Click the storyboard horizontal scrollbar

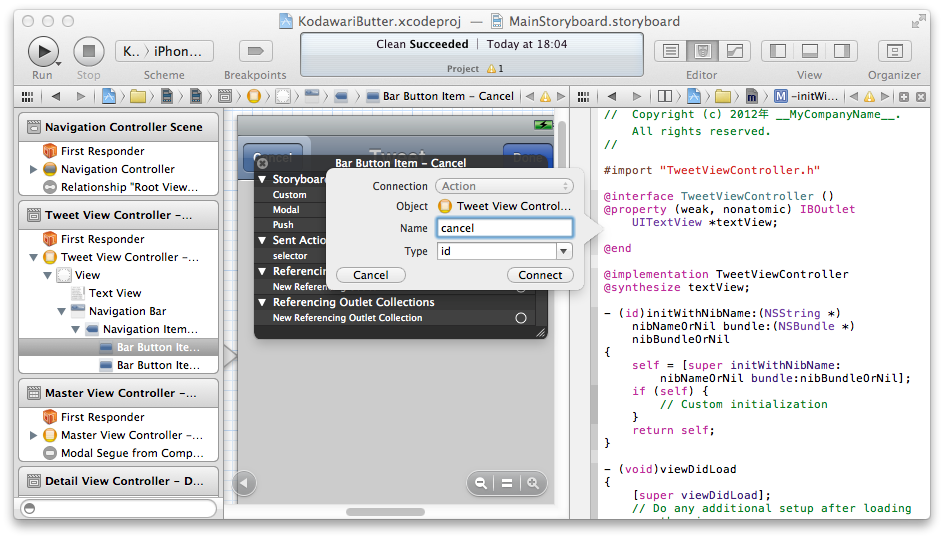pyautogui.click(x=385, y=512)
